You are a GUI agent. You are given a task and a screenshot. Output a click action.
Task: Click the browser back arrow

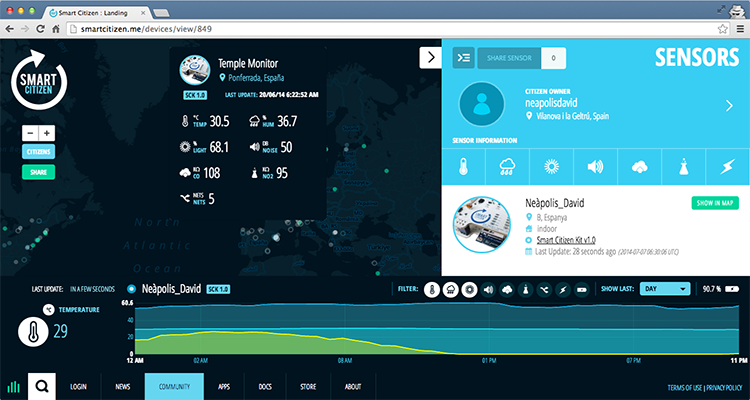pyautogui.click(x=10, y=29)
